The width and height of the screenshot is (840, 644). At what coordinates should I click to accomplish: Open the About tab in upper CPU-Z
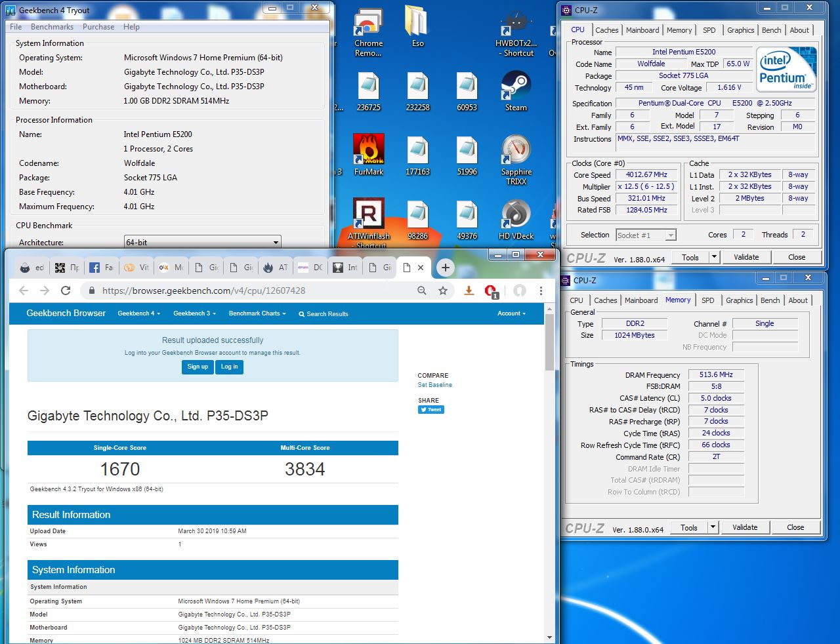coord(799,30)
